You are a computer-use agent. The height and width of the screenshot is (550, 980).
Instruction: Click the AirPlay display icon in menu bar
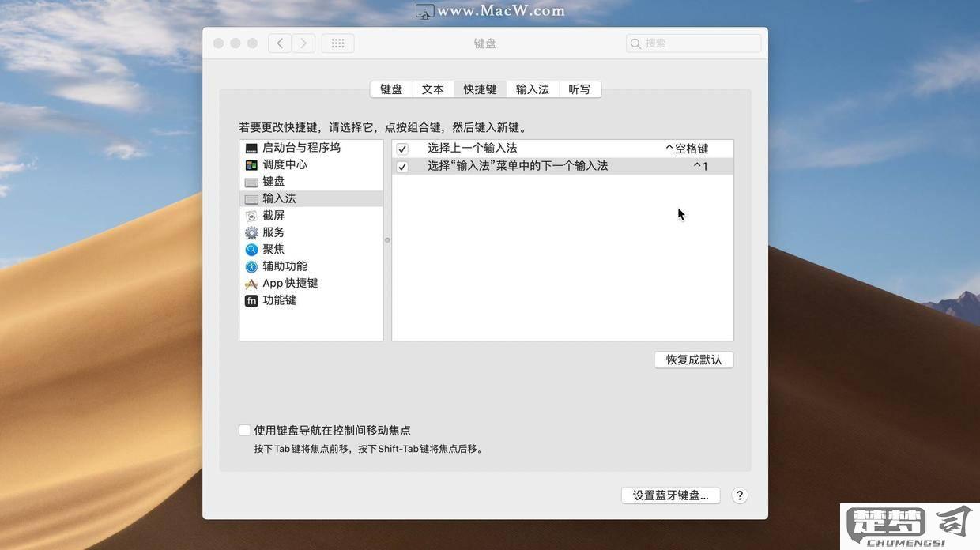[425, 11]
